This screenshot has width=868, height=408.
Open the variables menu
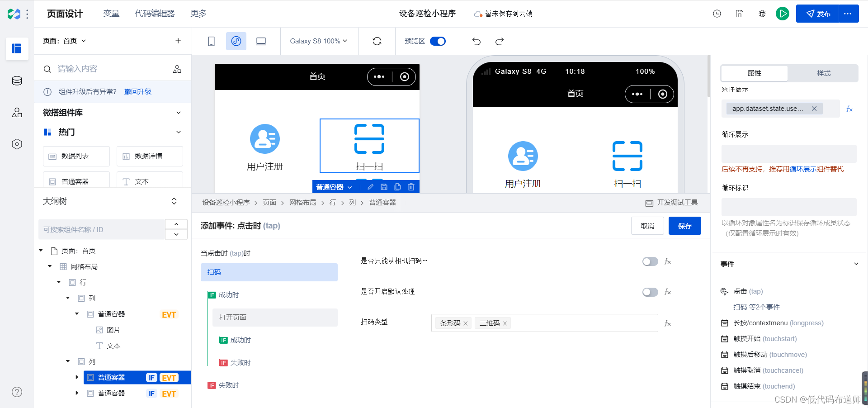point(111,14)
